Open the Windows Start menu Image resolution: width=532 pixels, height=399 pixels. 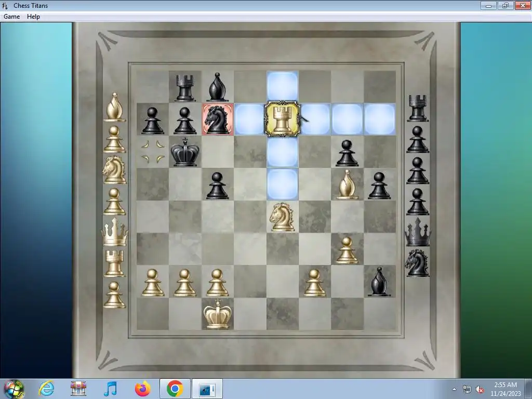point(14,389)
